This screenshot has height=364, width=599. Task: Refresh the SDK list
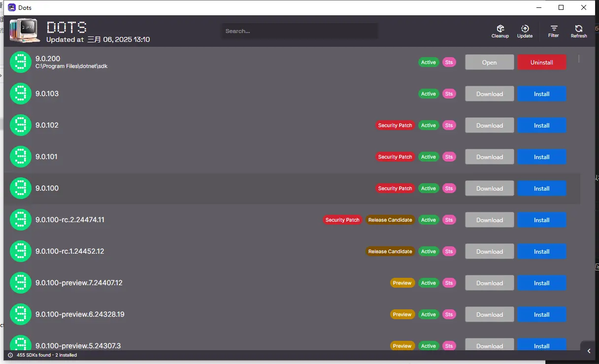pyautogui.click(x=579, y=31)
